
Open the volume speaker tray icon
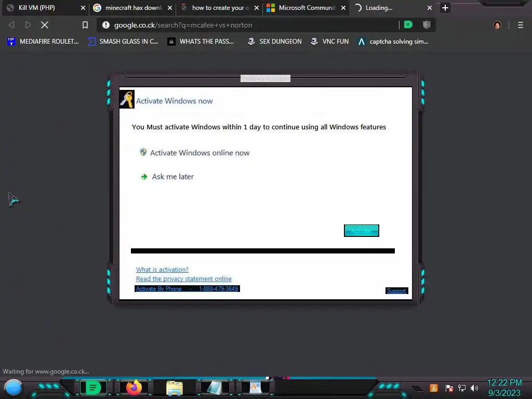tap(474, 388)
